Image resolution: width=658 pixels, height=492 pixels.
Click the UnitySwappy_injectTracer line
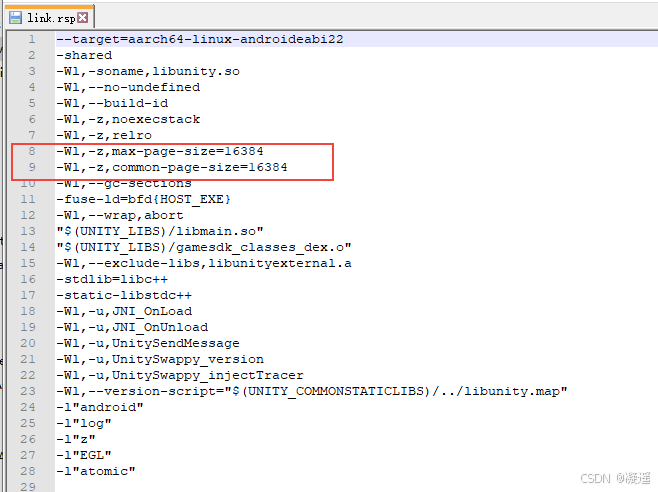pyautogui.click(x=180, y=375)
